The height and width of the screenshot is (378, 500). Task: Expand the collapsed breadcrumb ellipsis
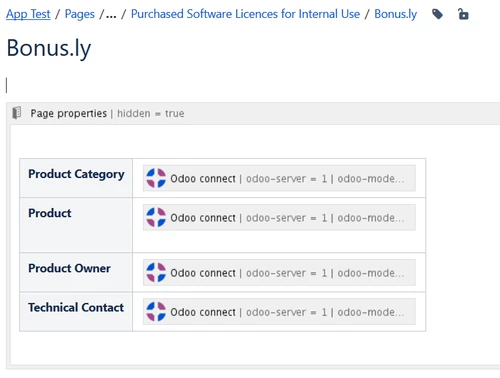point(111,14)
